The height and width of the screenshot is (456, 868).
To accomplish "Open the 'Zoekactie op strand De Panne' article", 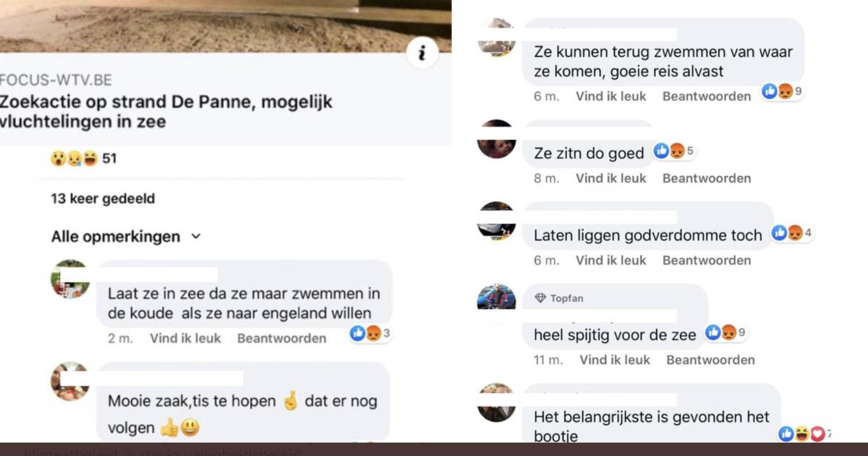I will (x=166, y=111).
